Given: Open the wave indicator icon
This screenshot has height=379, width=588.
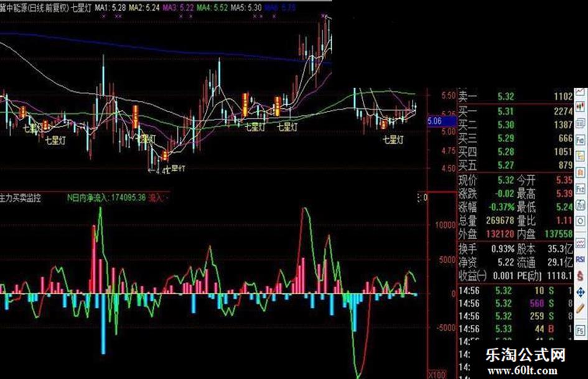Looking at the screenshot, I should 580,243.
